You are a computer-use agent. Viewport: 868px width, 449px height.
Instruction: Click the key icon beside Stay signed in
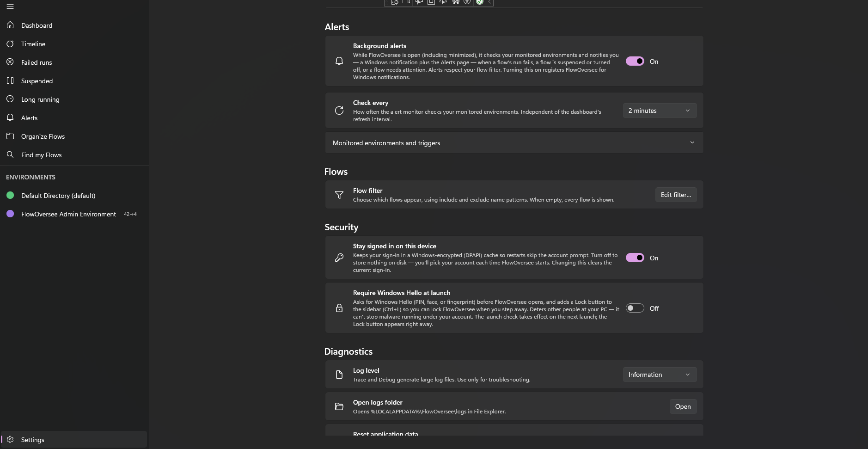click(339, 258)
